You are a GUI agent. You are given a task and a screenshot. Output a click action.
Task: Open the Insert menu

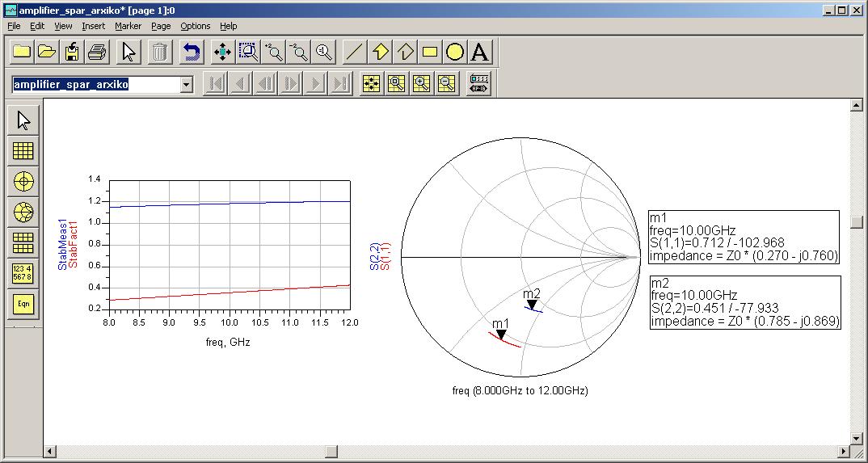pyautogui.click(x=94, y=26)
